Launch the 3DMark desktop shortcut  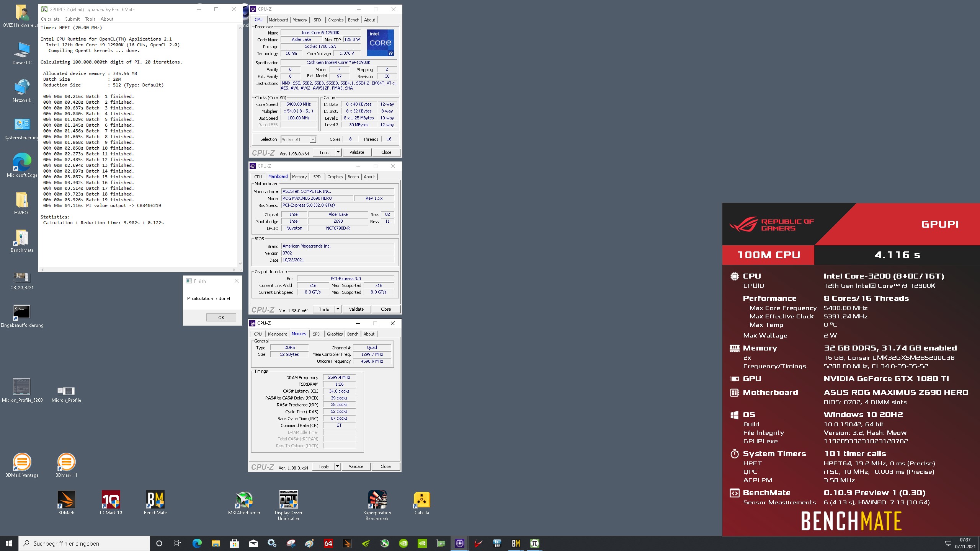pyautogui.click(x=66, y=503)
